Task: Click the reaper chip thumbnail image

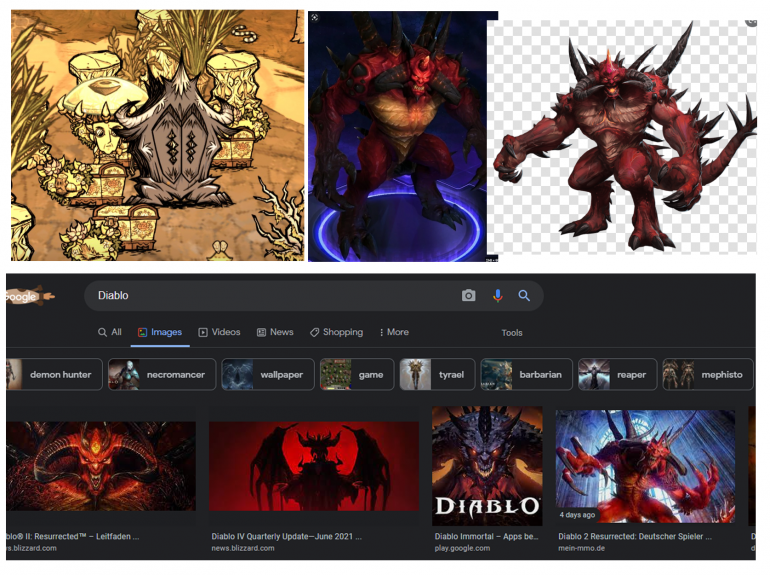Action: click(x=594, y=375)
